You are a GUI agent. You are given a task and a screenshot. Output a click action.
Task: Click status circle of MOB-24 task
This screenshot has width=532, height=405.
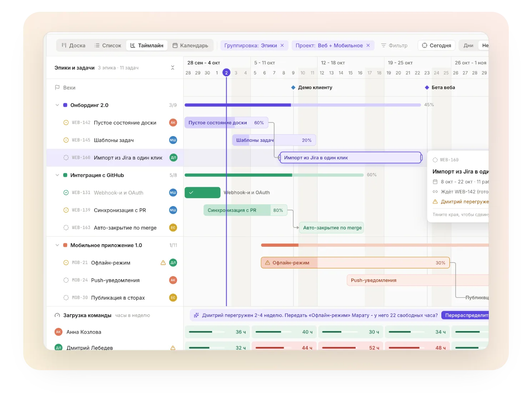pos(66,280)
